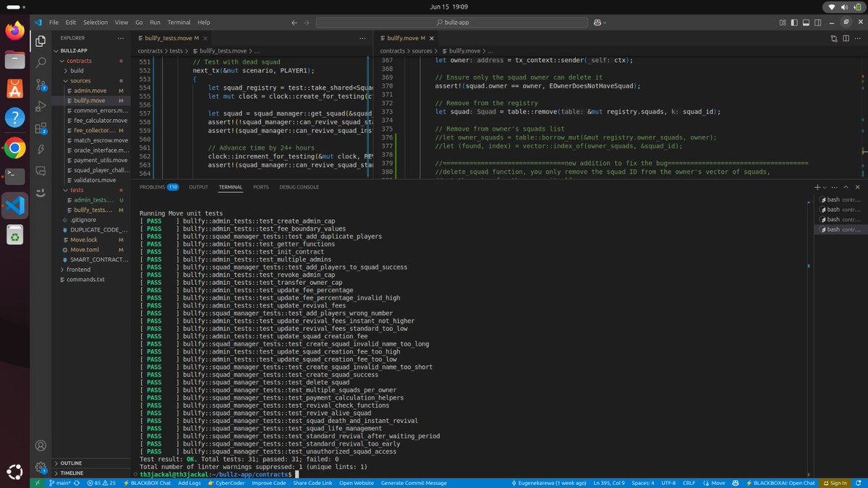Open commands.txt in the Explorer
The image size is (868, 488).
pos(85,279)
